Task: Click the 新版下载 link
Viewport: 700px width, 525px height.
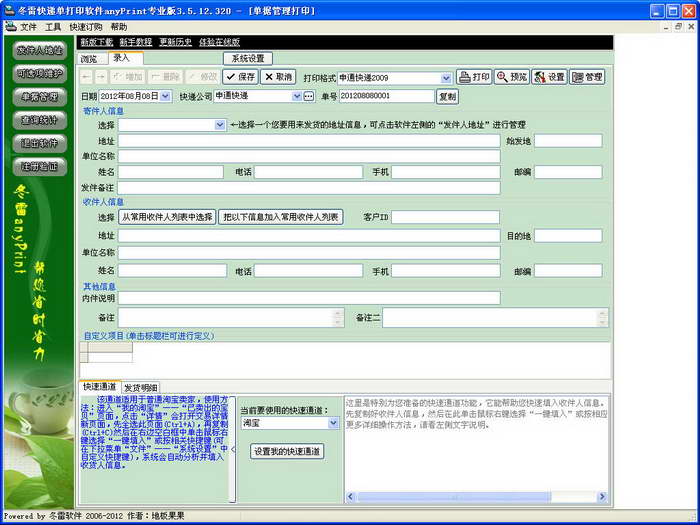Action: pos(97,42)
